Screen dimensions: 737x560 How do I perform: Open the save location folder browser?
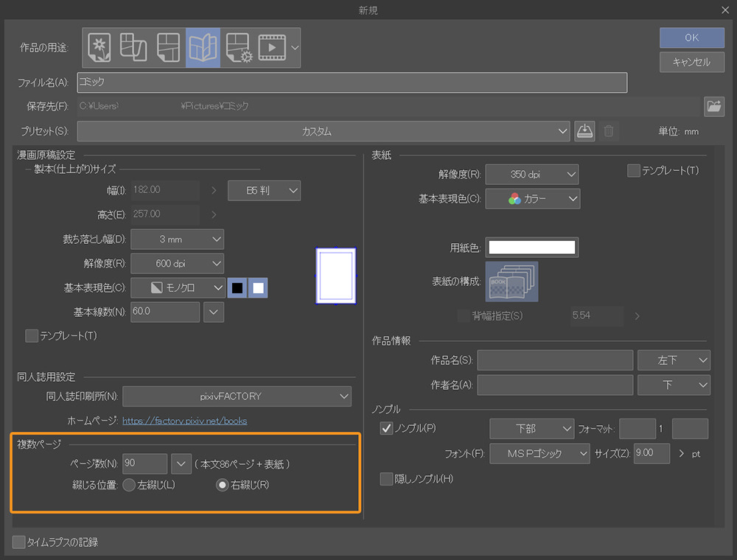[713, 106]
